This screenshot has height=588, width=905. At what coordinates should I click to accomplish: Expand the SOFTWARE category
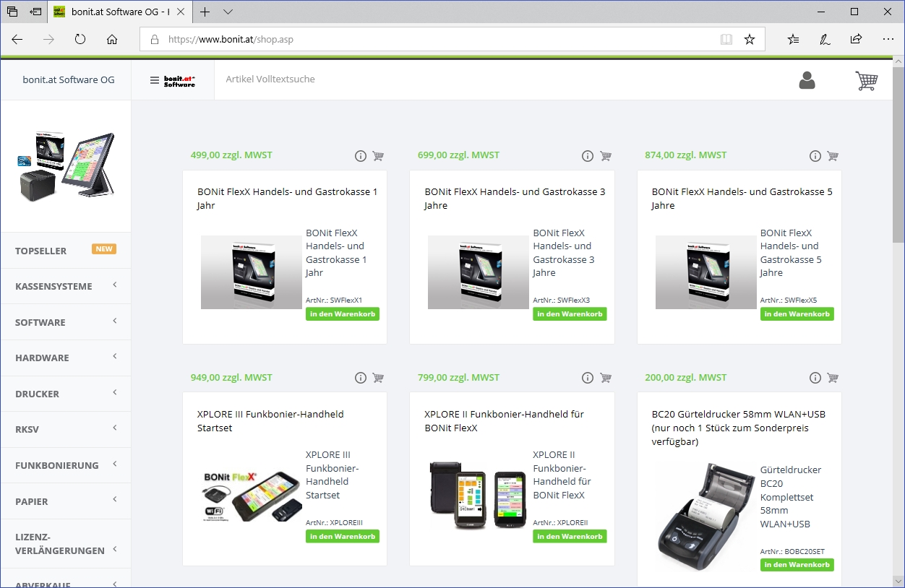pyautogui.click(x=66, y=322)
